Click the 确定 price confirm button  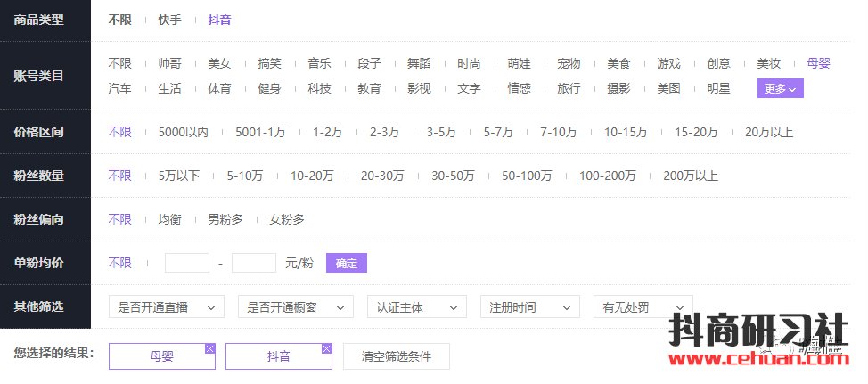[347, 263]
